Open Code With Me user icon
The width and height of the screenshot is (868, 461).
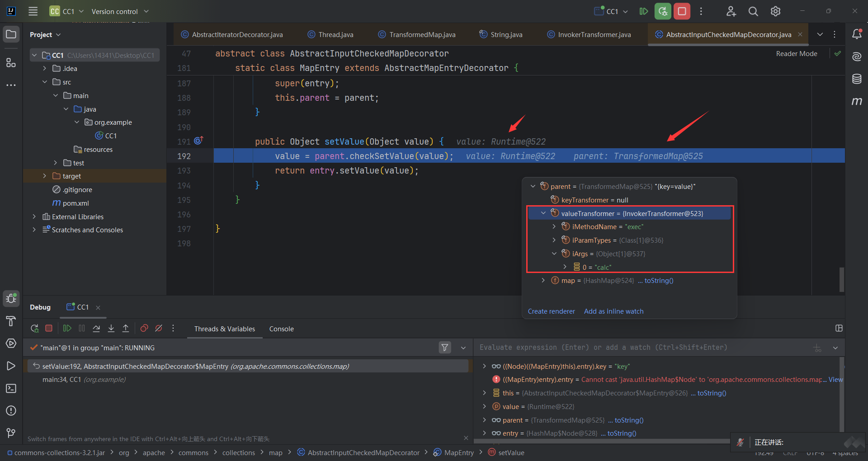731,11
